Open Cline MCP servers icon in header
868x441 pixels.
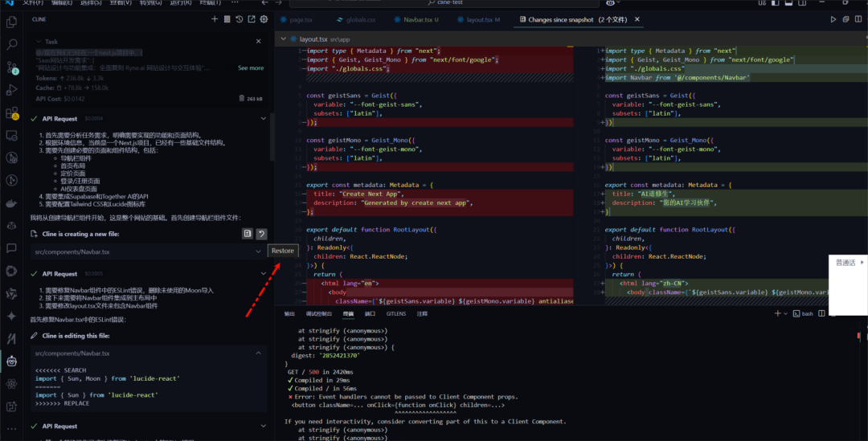227,19
